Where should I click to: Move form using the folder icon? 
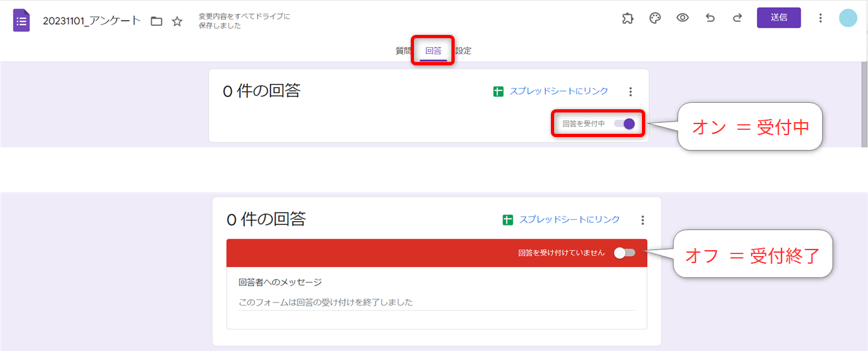pyautogui.click(x=156, y=21)
